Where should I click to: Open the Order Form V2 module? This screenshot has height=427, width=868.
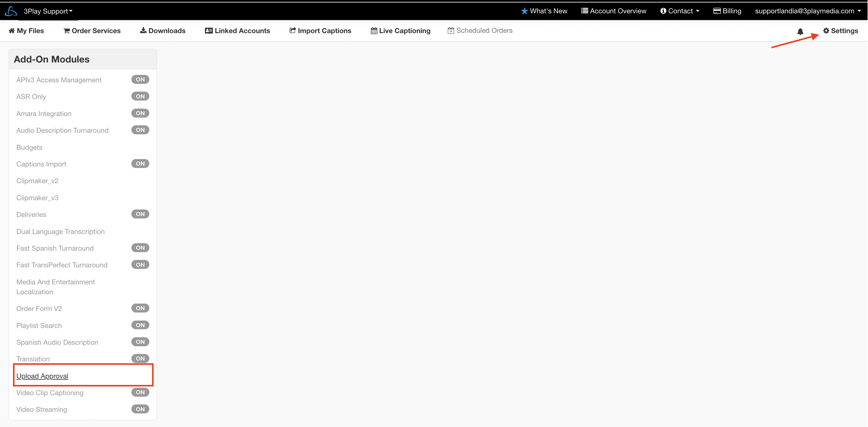pyautogui.click(x=39, y=308)
